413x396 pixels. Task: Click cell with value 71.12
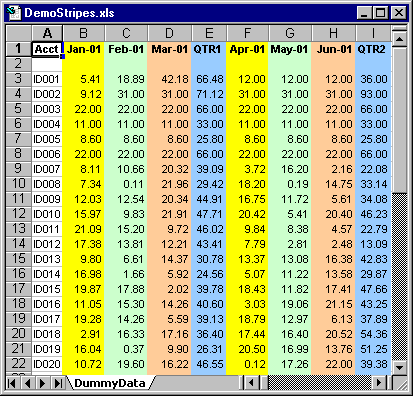pos(209,94)
